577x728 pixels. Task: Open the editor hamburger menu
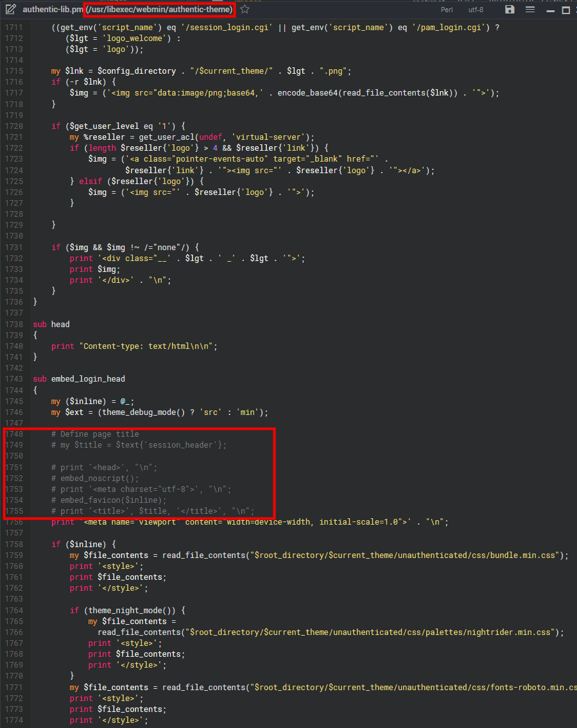point(530,9)
